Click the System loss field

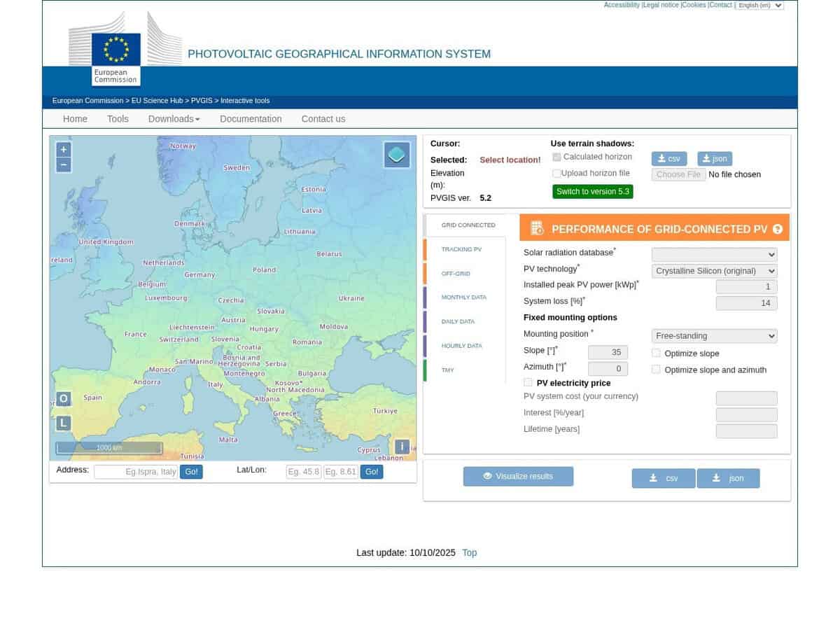tap(746, 303)
